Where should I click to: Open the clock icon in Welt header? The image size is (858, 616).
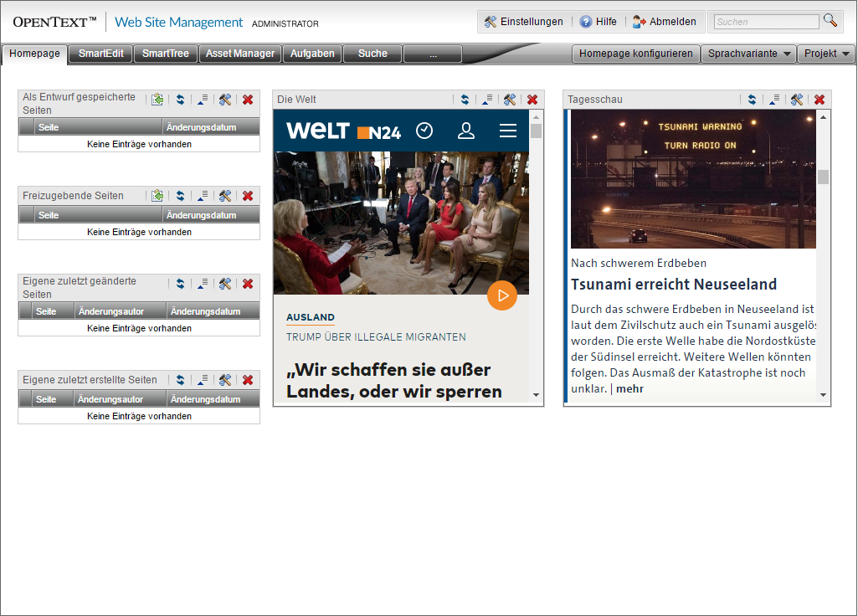[424, 131]
